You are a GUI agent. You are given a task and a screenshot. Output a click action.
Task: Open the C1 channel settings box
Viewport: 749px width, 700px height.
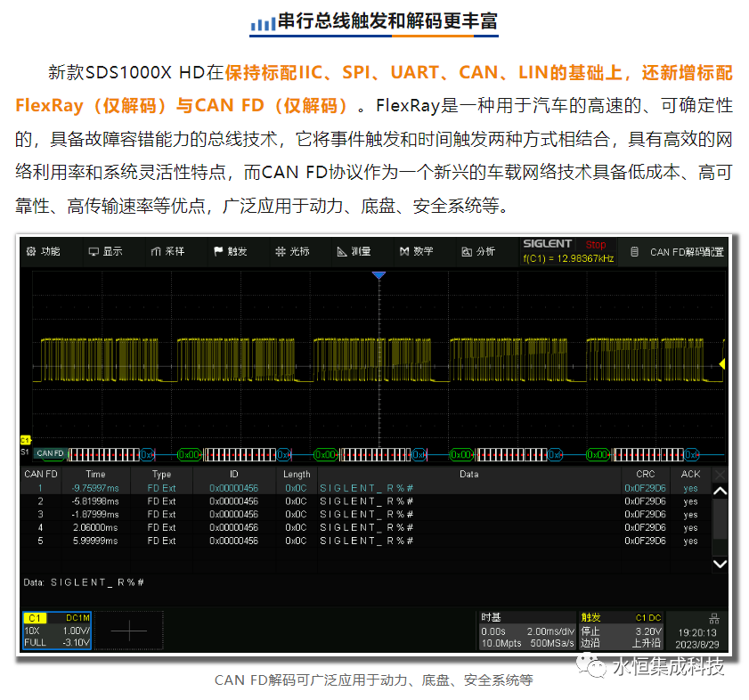[57, 631]
